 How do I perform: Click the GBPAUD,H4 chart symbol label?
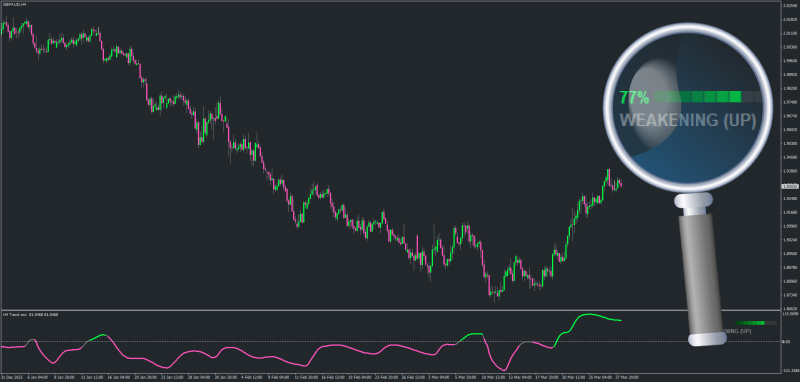[x=14, y=4]
